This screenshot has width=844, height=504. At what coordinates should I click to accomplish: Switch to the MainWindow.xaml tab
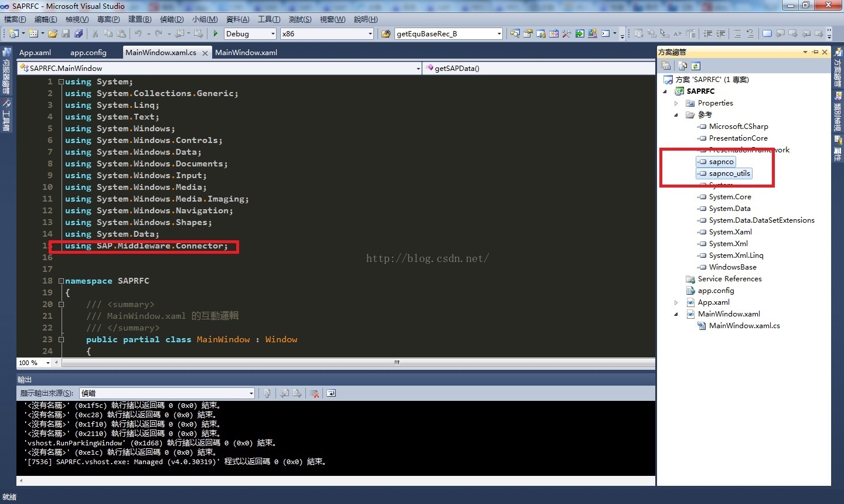246,52
